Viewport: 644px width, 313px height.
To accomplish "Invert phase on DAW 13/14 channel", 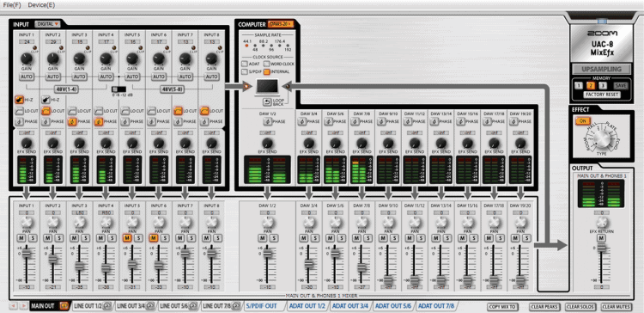I will (x=434, y=122).
